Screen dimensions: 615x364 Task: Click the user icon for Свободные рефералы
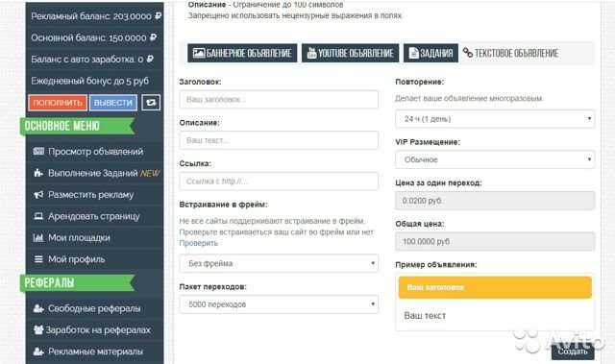point(38,308)
